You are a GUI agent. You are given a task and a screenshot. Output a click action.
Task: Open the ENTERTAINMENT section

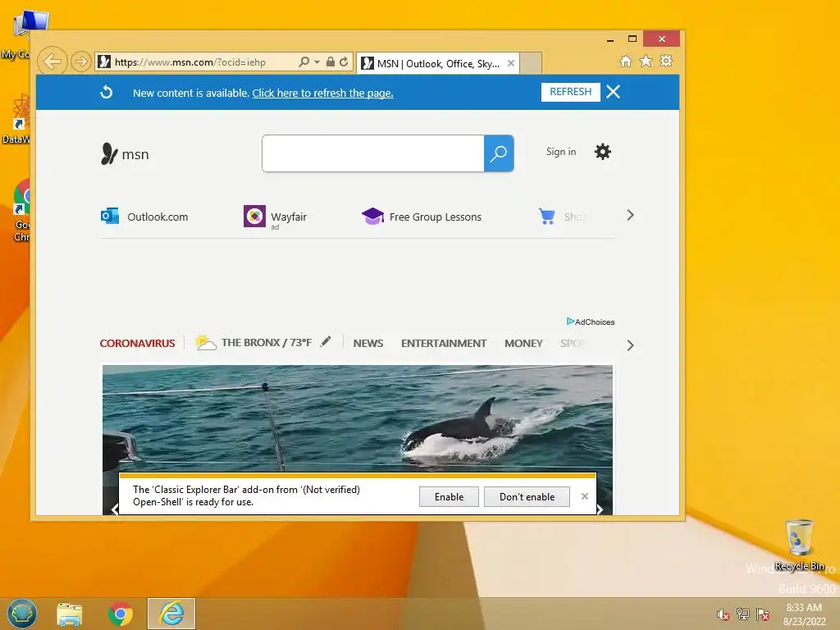[x=444, y=344]
